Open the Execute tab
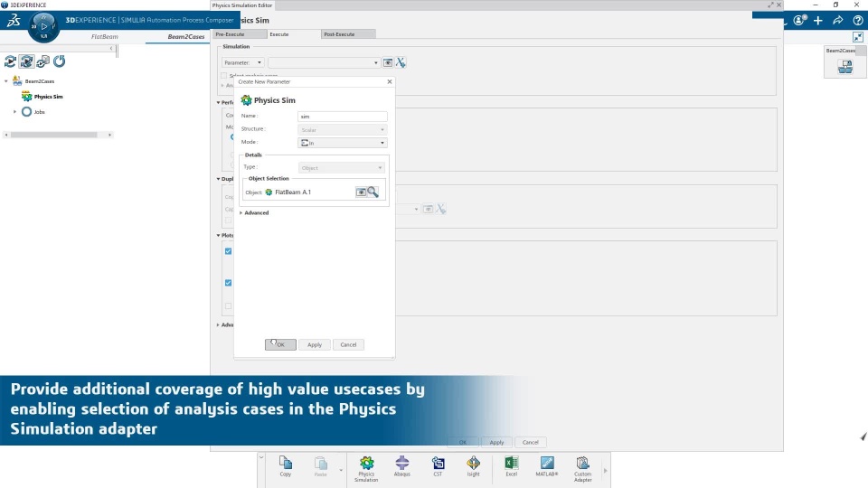The image size is (868, 488). 294,34
